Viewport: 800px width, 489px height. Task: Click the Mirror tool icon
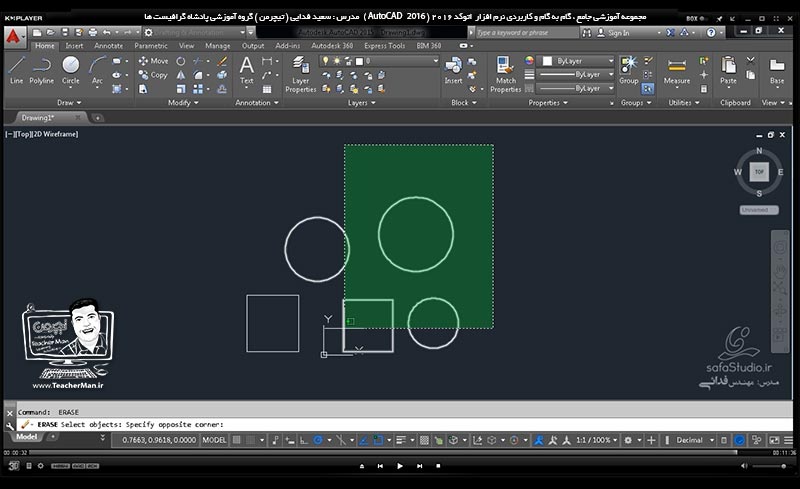(181, 75)
